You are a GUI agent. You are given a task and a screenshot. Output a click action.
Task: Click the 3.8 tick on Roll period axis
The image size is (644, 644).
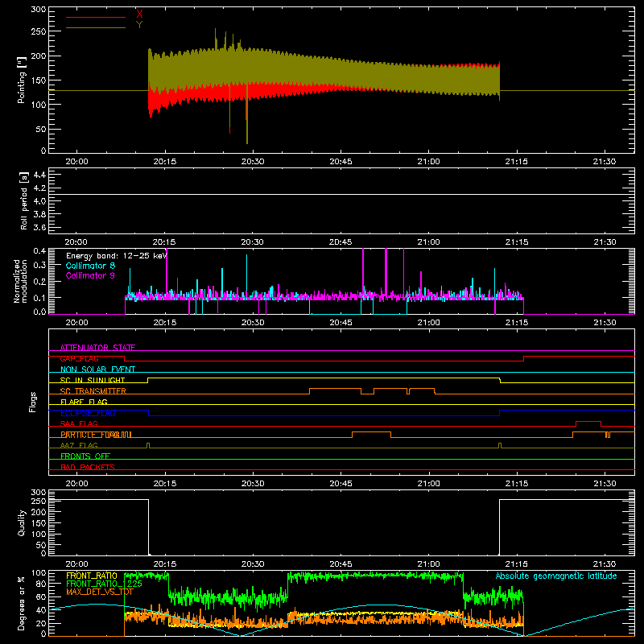(x=39, y=214)
